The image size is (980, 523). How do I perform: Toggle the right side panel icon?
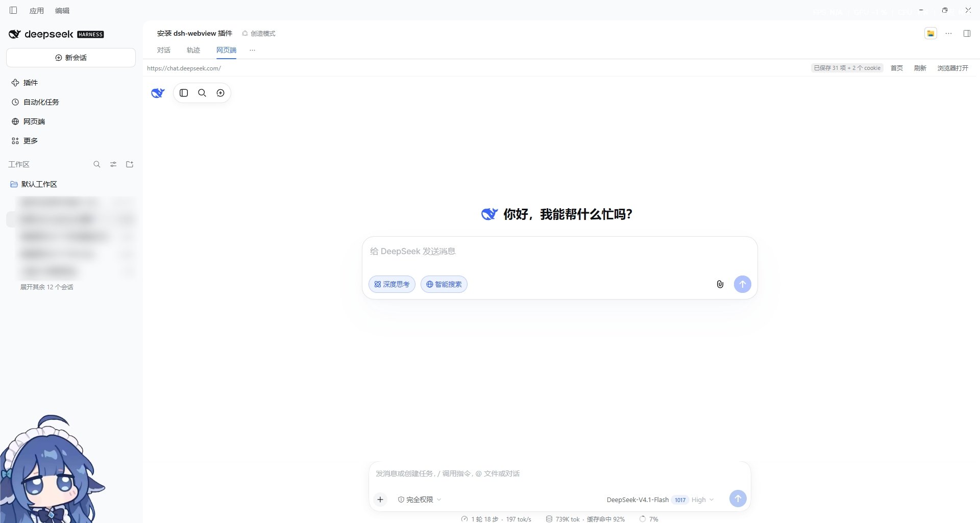967,34
